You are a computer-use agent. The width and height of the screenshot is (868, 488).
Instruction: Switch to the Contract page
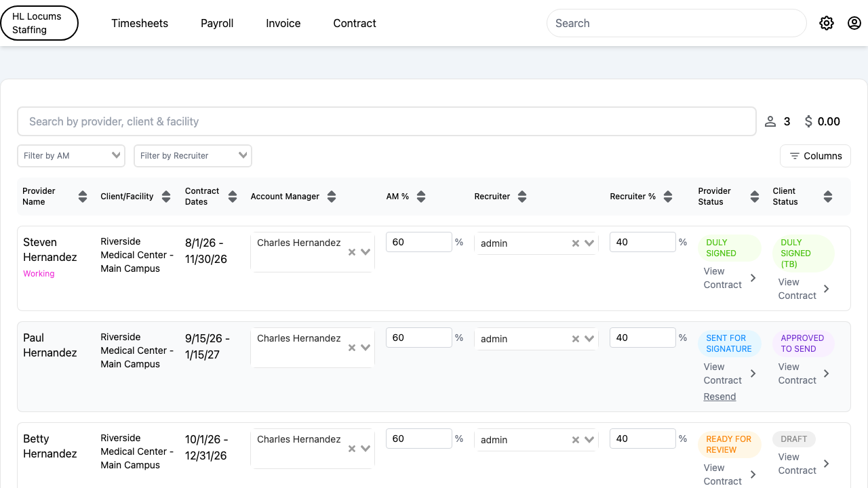pyautogui.click(x=355, y=23)
